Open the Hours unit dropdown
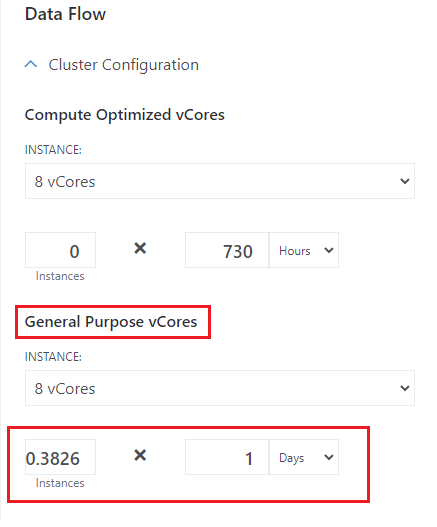437x527 pixels. pos(304,250)
